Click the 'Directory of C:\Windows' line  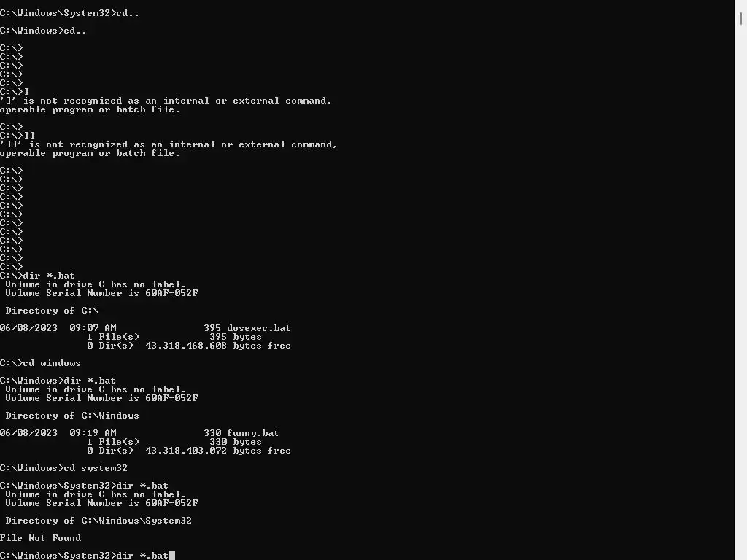pyautogui.click(x=72, y=416)
